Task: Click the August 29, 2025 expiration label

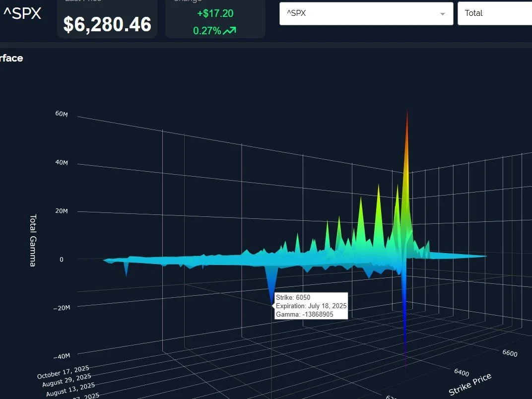Action: point(66,380)
